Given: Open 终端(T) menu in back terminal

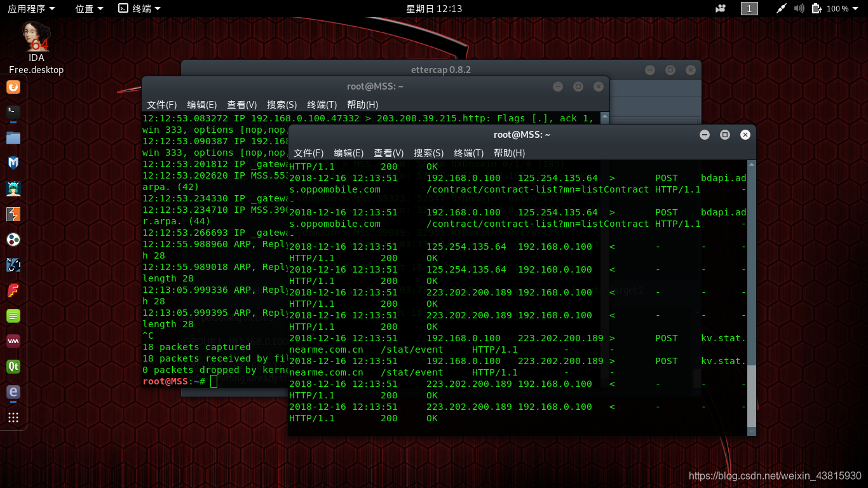Looking at the screenshot, I should [x=322, y=105].
